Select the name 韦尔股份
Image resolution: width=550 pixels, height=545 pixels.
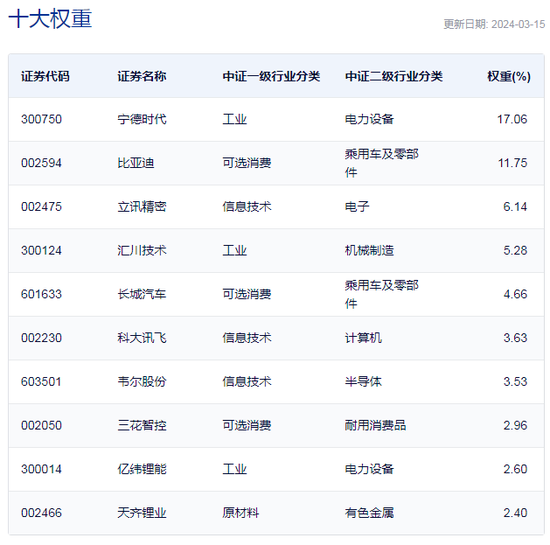pos(142,382)
